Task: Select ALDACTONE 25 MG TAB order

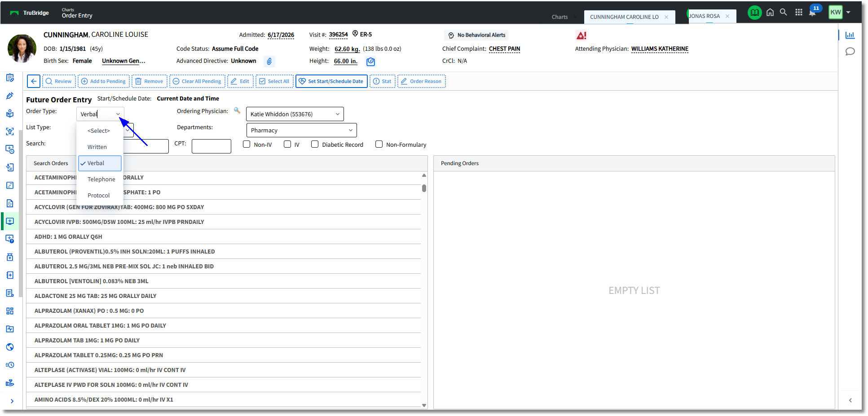Action: pos(224,296)
